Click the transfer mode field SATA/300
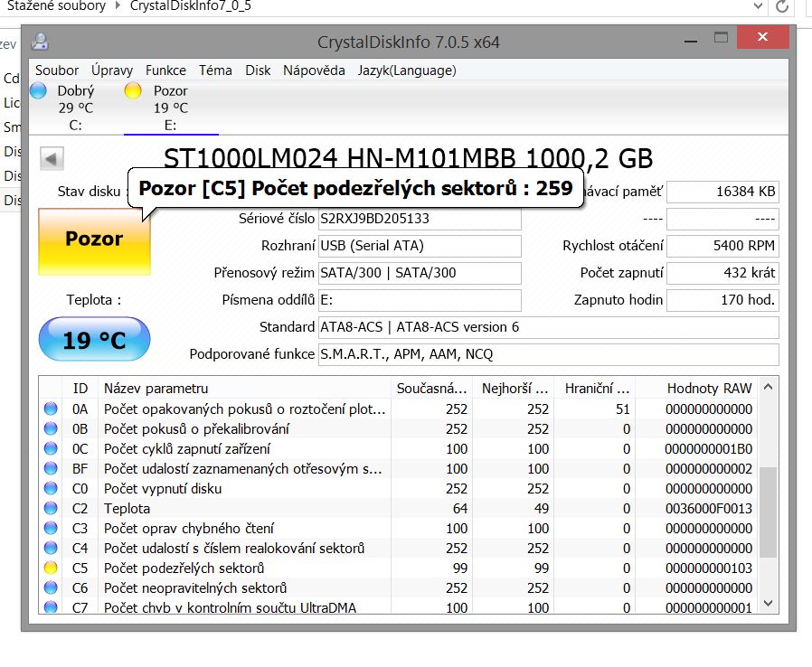The width and height of the screenshot is (812, 667). tap(420, 273)
